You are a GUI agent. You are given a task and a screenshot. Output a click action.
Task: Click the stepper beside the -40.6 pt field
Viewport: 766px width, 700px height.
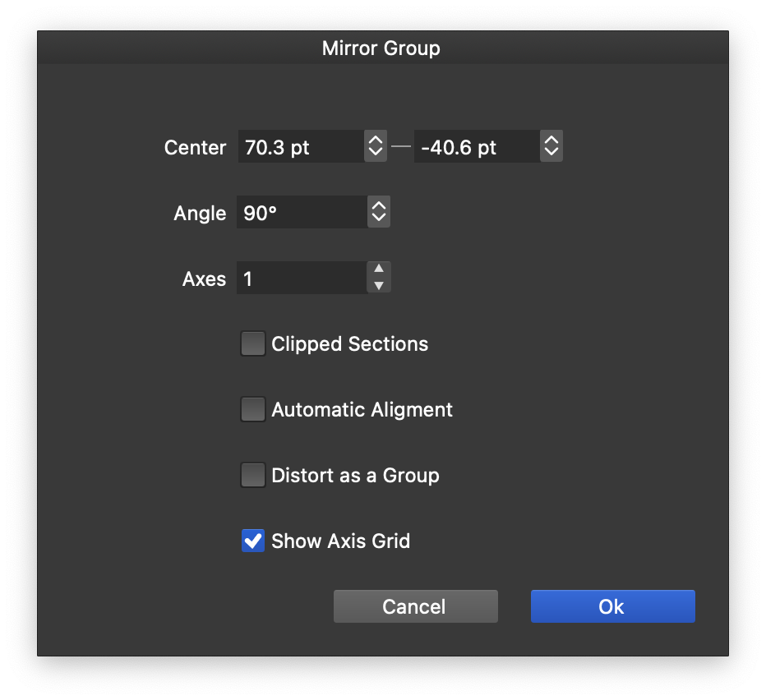[x=551, y=147]
